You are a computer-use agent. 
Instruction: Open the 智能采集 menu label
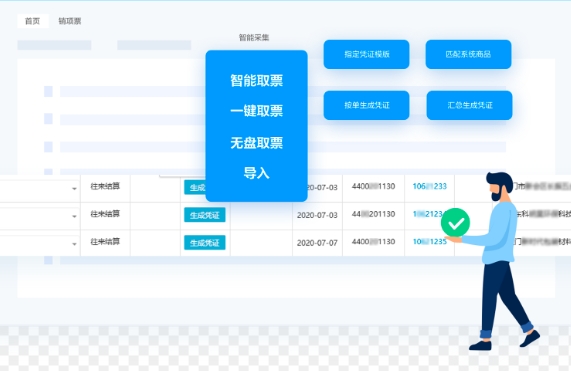tap(254, 38)
